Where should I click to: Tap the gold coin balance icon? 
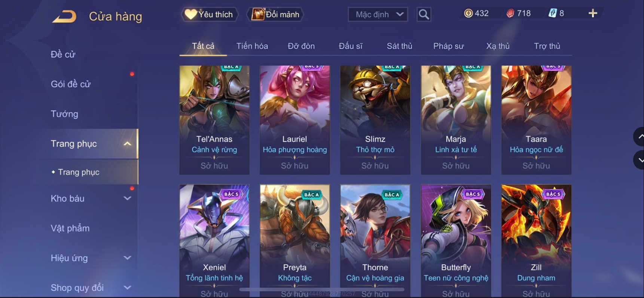point(468,13)
